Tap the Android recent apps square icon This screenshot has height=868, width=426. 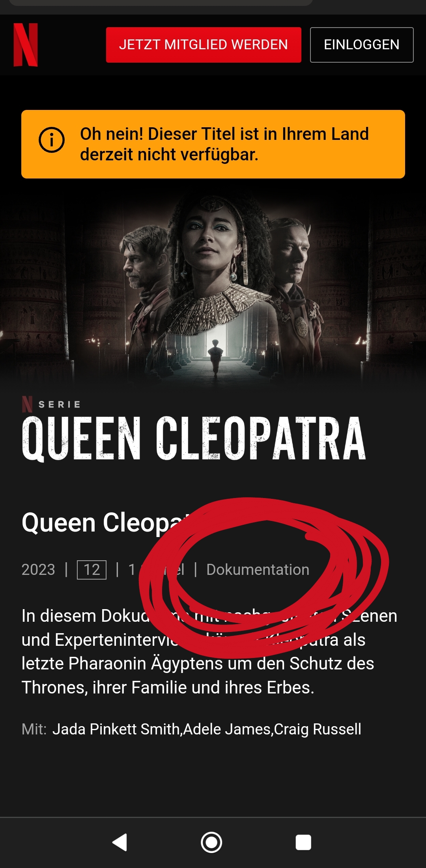pyautogui.click(x=303, y=843)
